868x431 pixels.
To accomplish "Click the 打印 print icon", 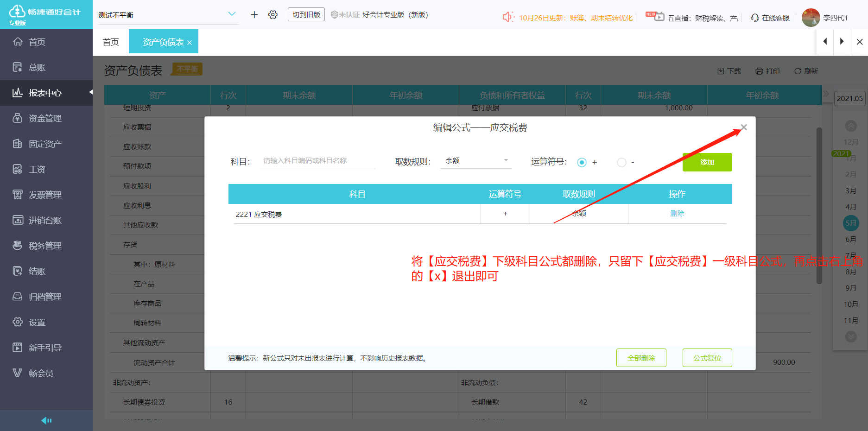I will (767, 70).
